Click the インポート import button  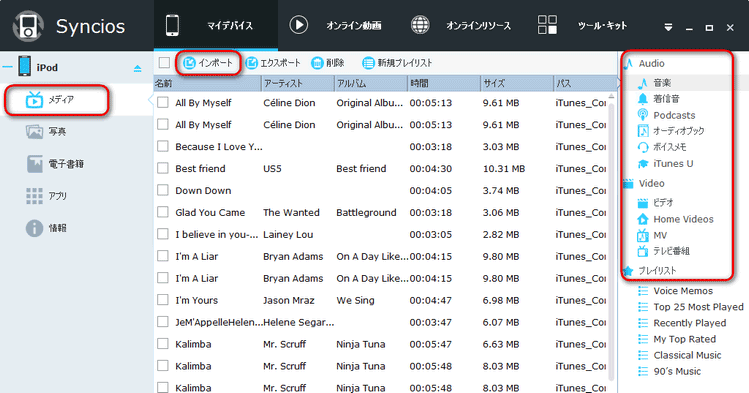point(208,63)
